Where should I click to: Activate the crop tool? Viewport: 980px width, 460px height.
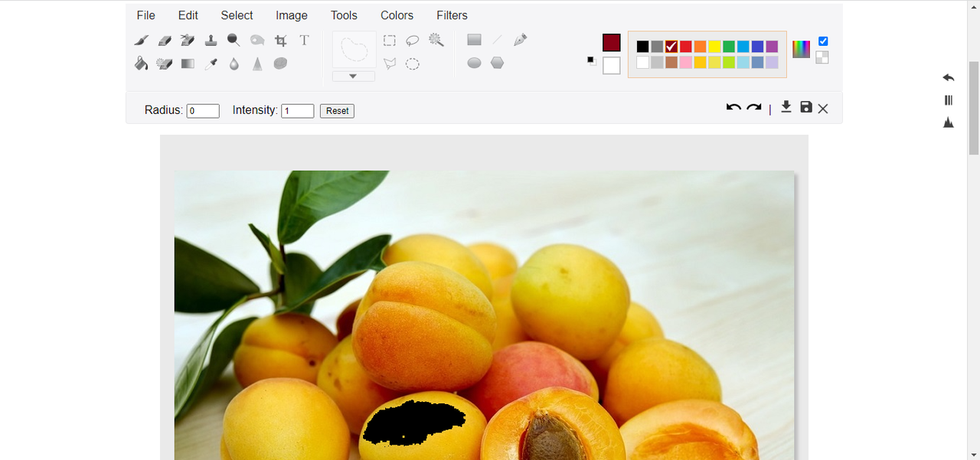click(x=281, y=41)
